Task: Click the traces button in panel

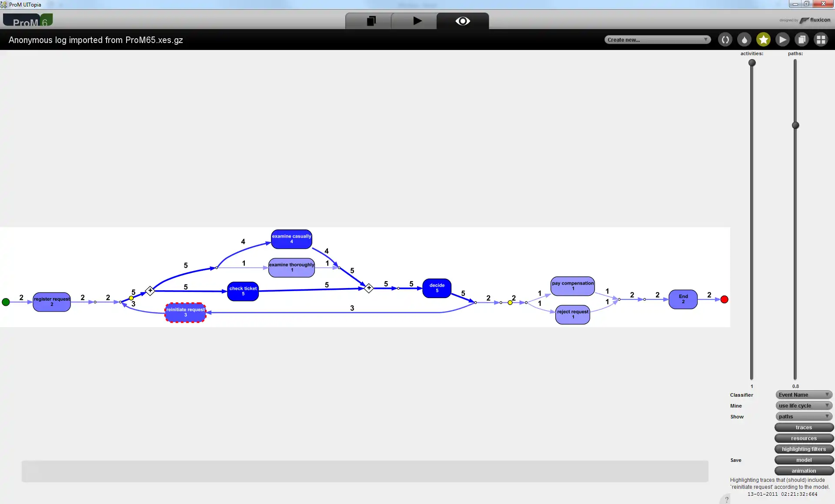Action: tap(803, 427)
